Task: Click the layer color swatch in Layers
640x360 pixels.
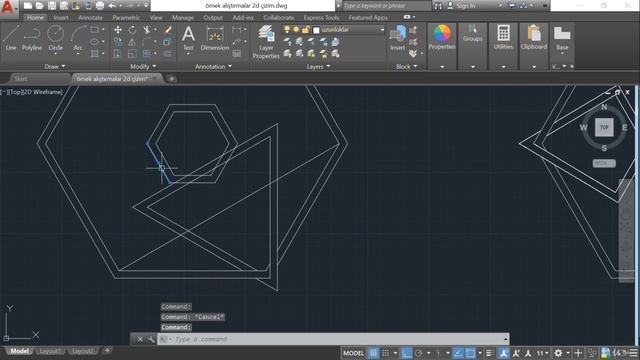Action: [316, 30]
